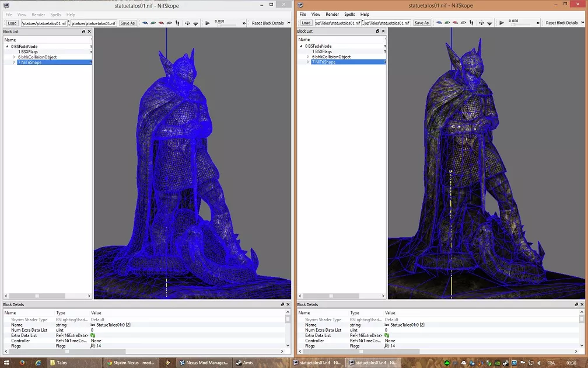This screenshot has width=588, height=368.
Task: Click the load path field in right NifSkope window
Action: tap(338, 23)
